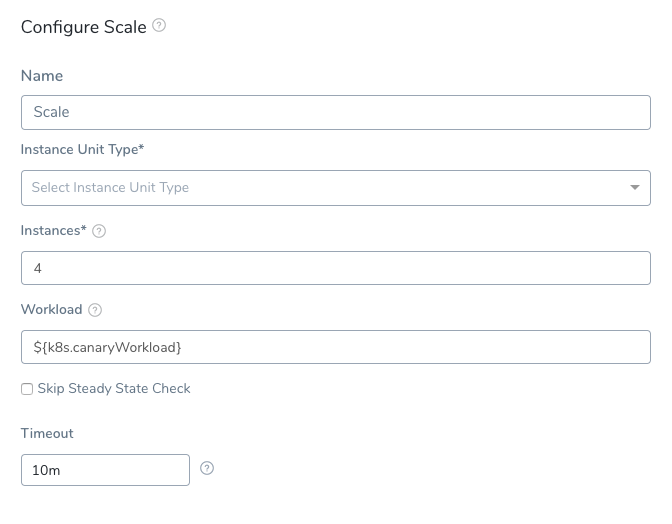Click the Instance Unit Type dropdown arrow

point(635,188)
